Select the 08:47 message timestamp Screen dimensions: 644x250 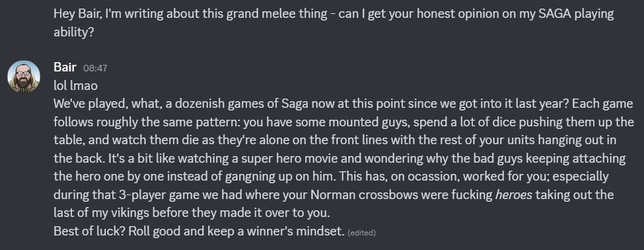95,68
